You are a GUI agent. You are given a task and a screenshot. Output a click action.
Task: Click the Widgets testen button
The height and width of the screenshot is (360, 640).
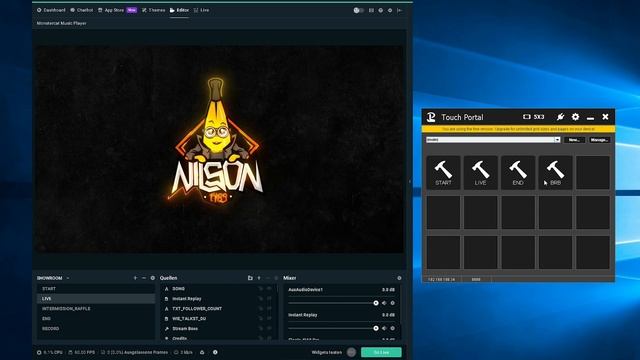327,352
